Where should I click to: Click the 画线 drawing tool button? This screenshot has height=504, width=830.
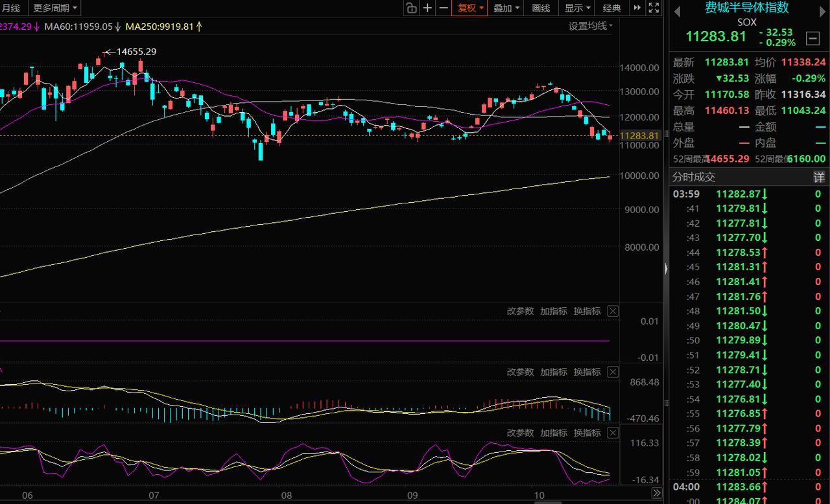pyautogui.click(x=541, y=8)
